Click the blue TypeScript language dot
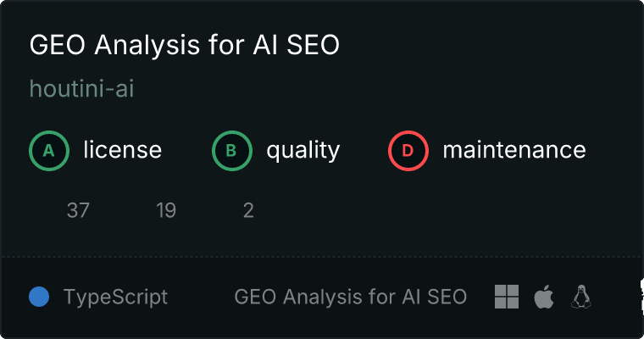This screenshot has height=339, width=644. (39, 297)
